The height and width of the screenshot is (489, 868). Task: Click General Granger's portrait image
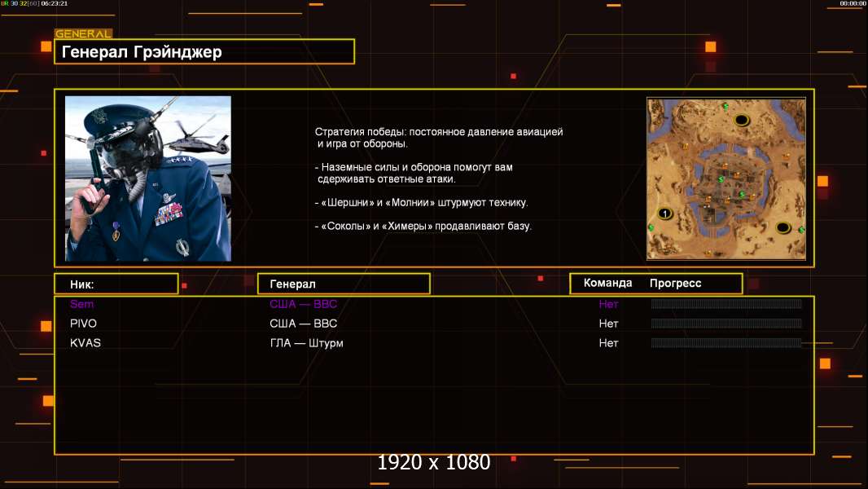[148, 178]
